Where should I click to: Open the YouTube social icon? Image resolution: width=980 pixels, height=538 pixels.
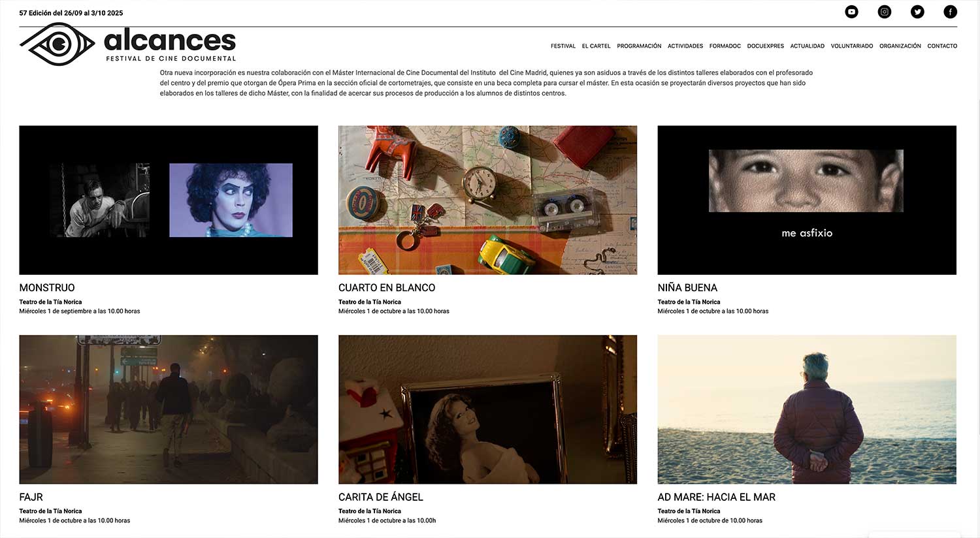(x=851, y=12)
